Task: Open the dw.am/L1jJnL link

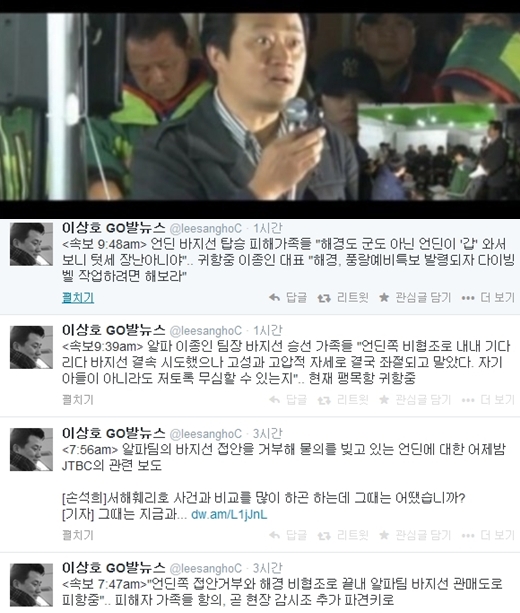Action: point(229,514)
